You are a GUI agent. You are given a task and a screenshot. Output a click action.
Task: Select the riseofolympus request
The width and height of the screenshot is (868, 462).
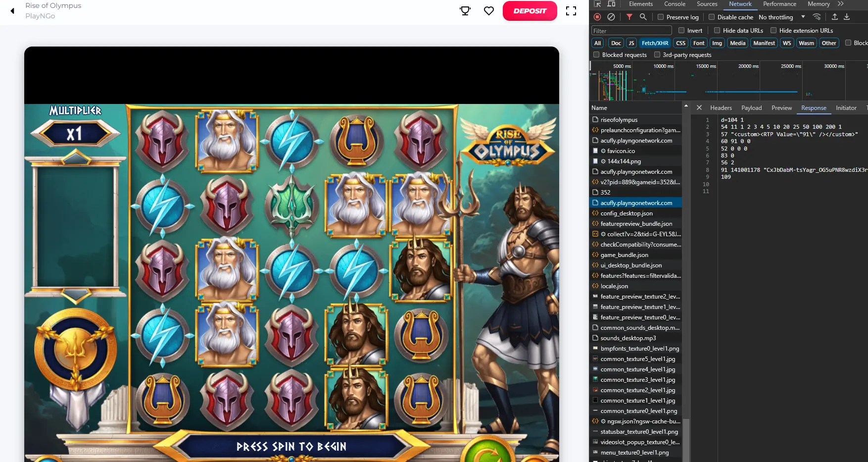coord(636,119)
